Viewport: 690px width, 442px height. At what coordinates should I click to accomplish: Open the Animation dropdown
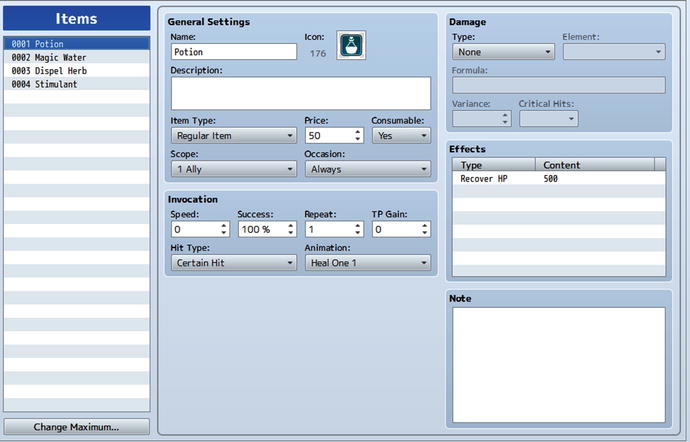(367, 263)
